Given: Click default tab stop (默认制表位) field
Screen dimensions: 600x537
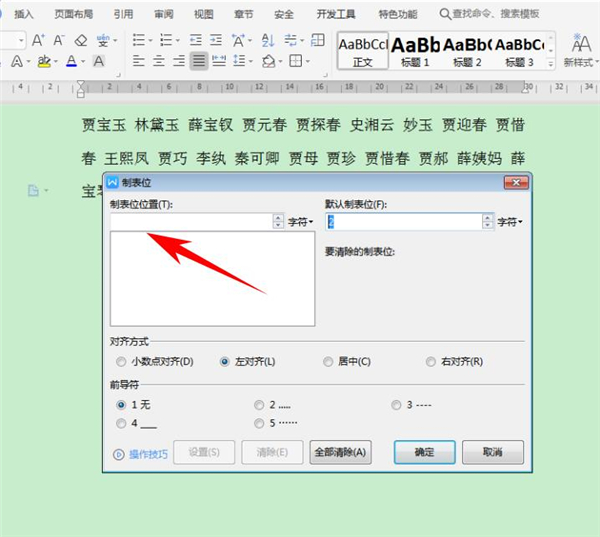Looking at the screenshot, I should (x=404, y=222).
